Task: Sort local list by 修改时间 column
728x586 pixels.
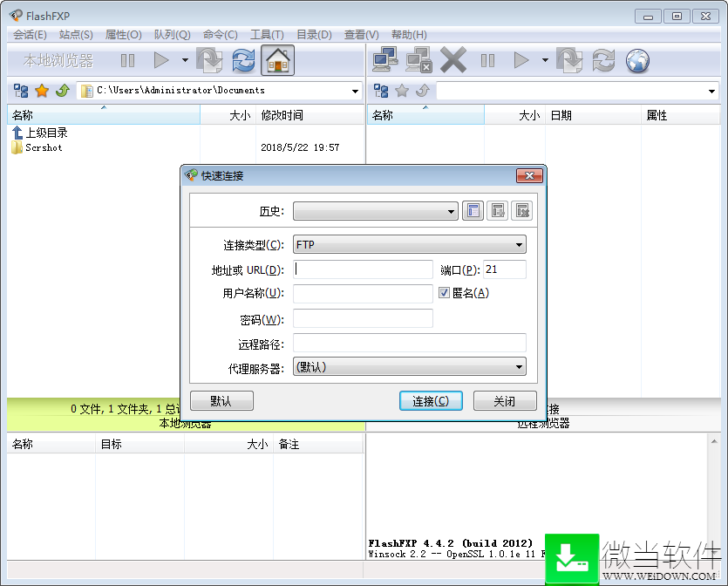Action: [310, 115]
